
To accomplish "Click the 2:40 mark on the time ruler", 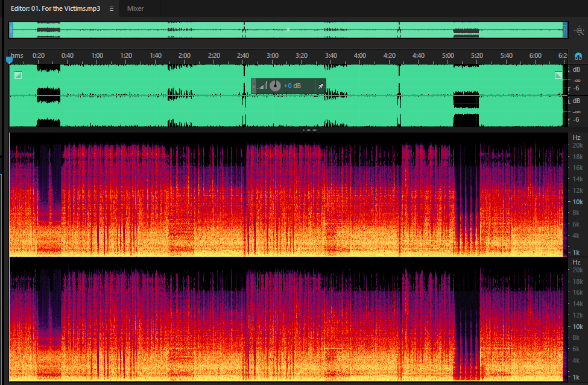I will point(243,55).
